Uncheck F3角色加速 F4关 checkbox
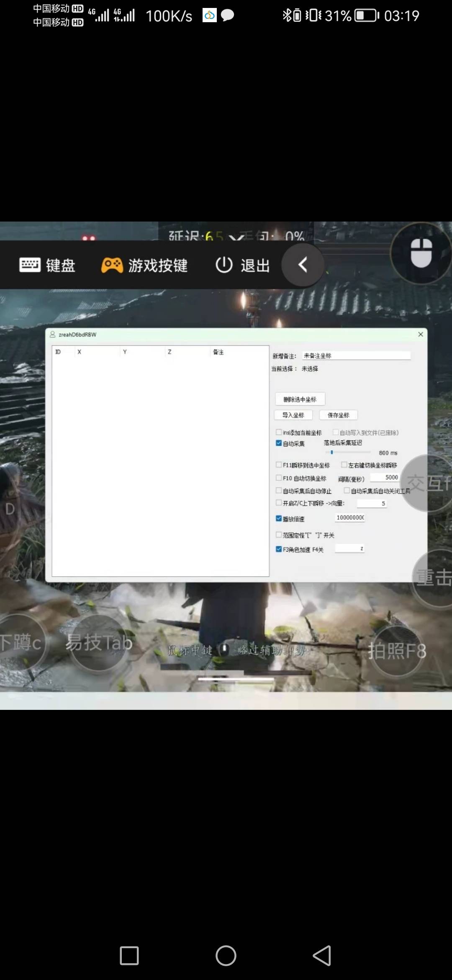This screenshot has width=452, height=980. 279,549
